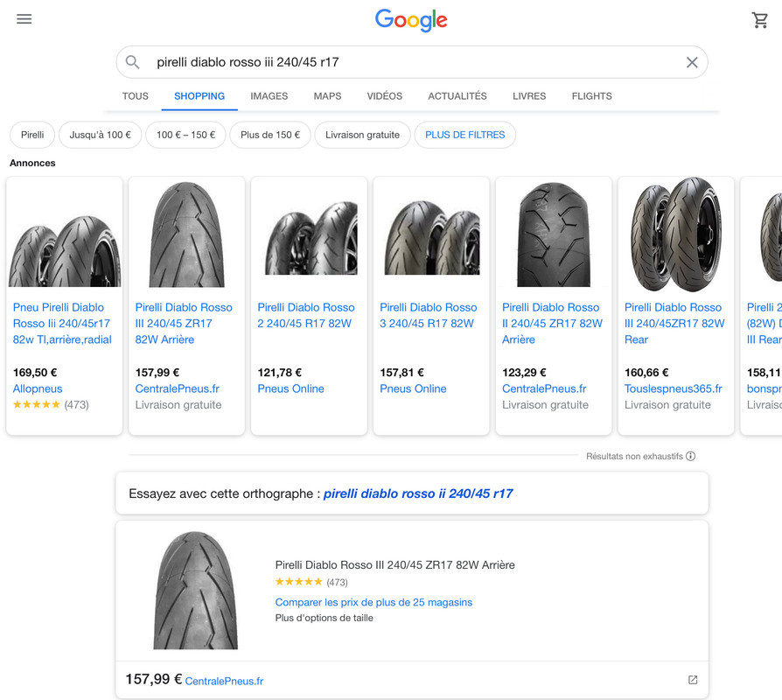The height and width of the screenshot is (700, 782).
Task: Switch to the ACTUALITÉS tab
Action: [457, 95]
